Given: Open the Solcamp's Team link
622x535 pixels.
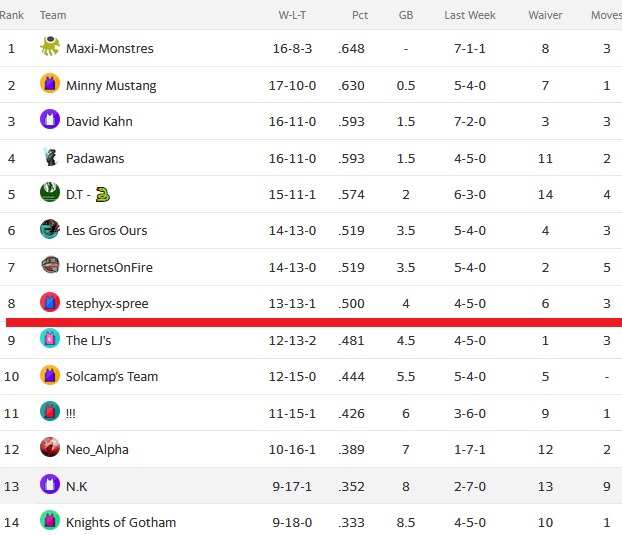Looking at the screenshot, I should point(112,376).
